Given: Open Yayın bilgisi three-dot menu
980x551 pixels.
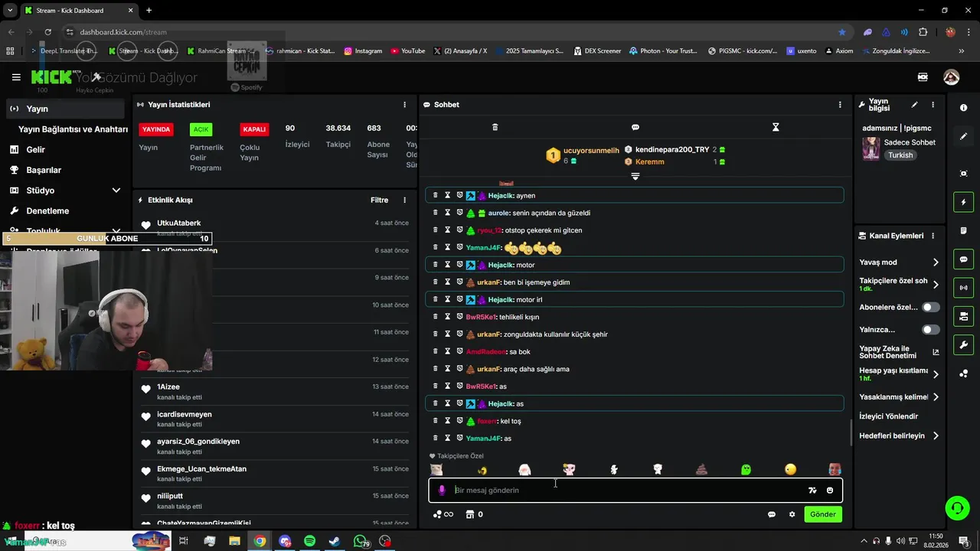Looking at the screenshot, I should point(933,105).
